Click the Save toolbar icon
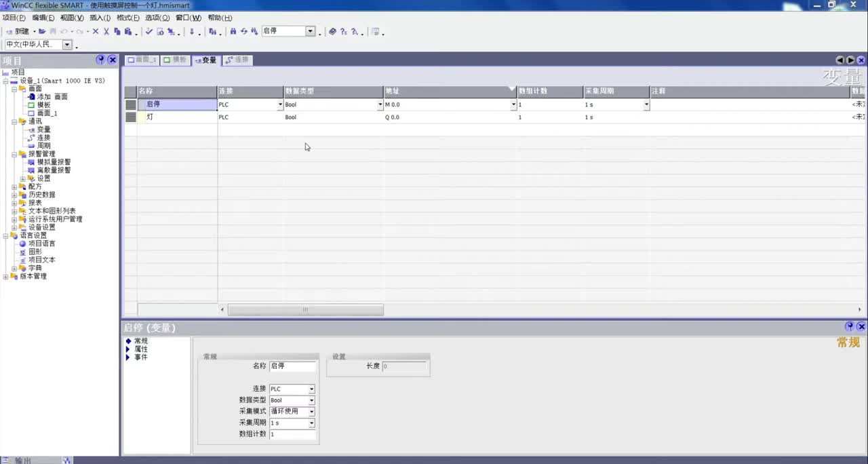Screen dimensions: 868x464 53,31
